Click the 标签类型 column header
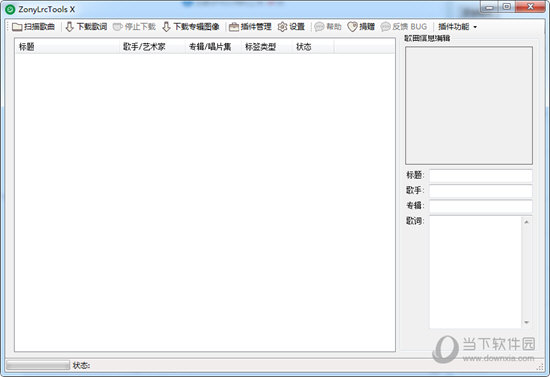 266,47
